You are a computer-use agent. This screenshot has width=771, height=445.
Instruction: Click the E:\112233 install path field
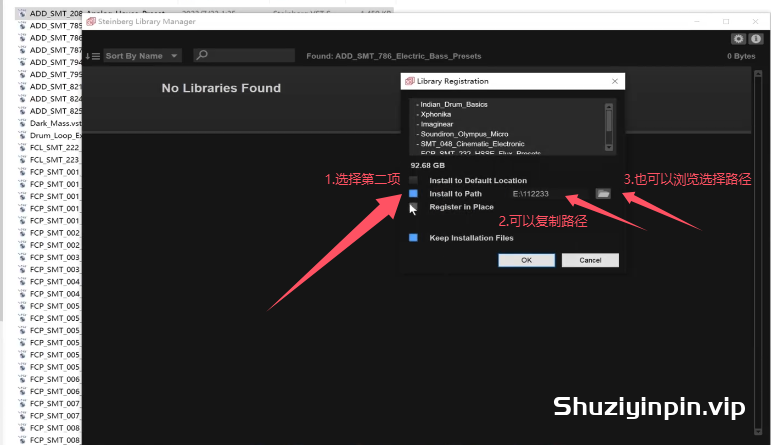pyautogui.click(x=550, y=194)
